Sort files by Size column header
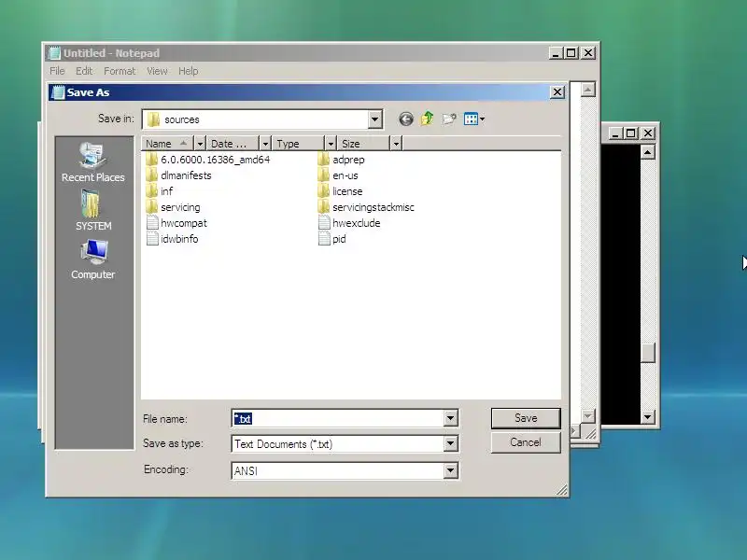This screenshot has width=747, height=560. click(363, 144)
